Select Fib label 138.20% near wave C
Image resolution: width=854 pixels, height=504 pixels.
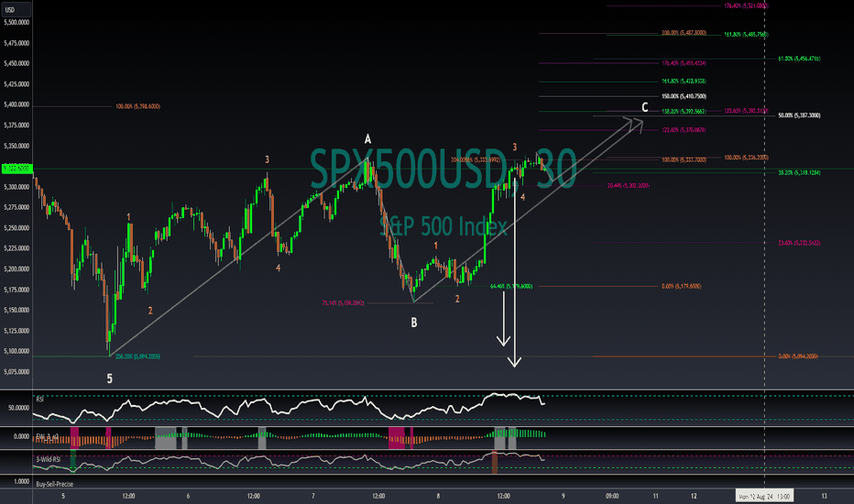pos(684,111)
